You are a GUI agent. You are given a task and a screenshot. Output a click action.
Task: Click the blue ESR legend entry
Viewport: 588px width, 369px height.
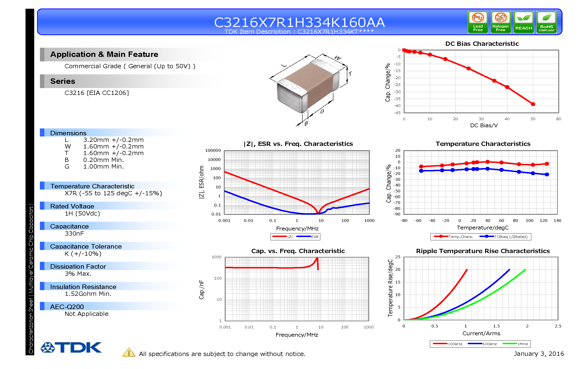[x=307, y=237]
